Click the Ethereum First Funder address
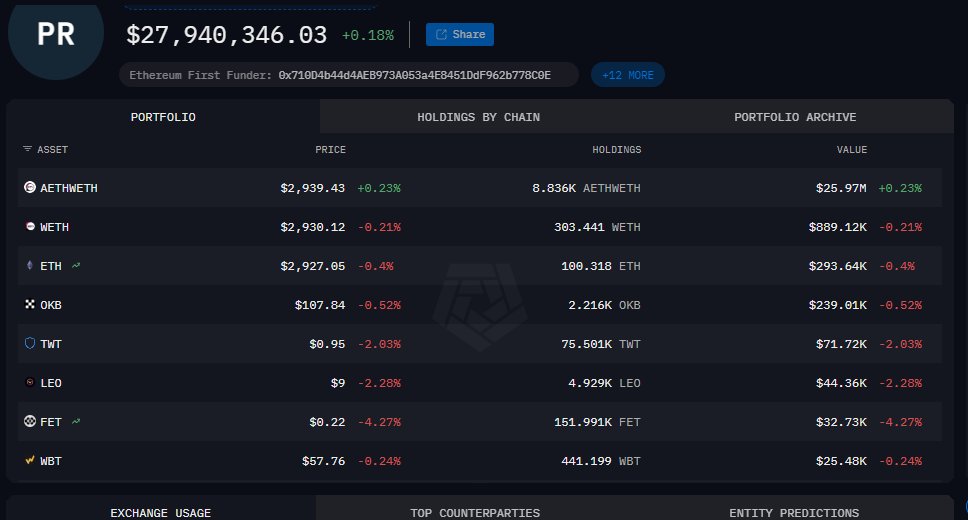 click(414, 75)
